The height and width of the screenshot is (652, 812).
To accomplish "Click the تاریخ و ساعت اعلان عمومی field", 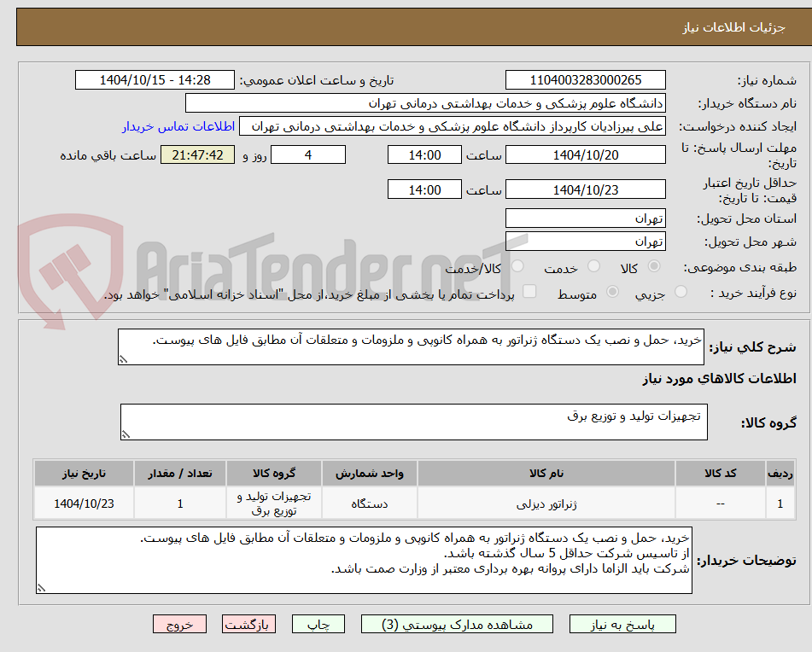I will 155,79.
